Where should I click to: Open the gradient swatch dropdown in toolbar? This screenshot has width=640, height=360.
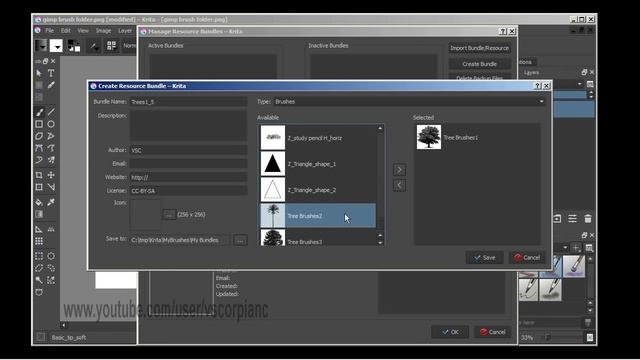(x=41, y=46)
